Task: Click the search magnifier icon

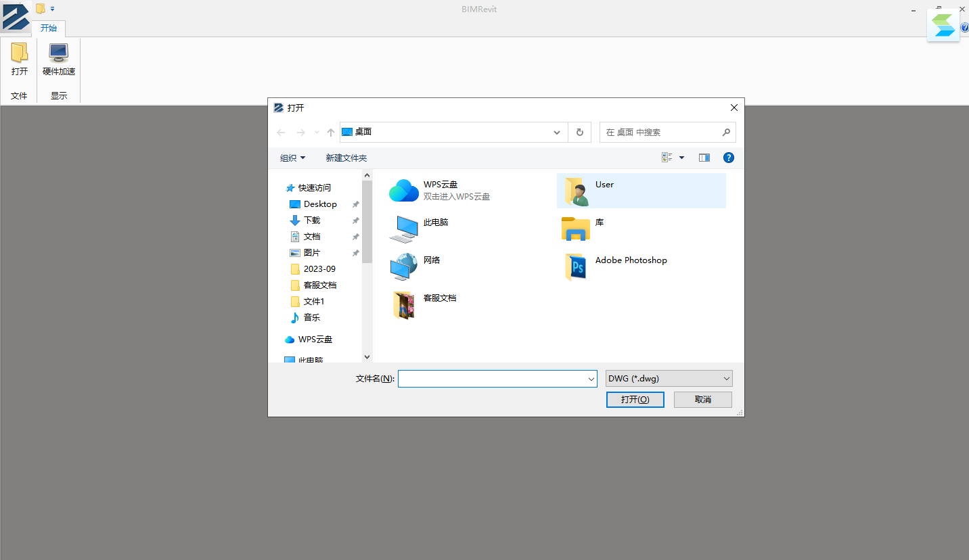Action: point(726,133)
